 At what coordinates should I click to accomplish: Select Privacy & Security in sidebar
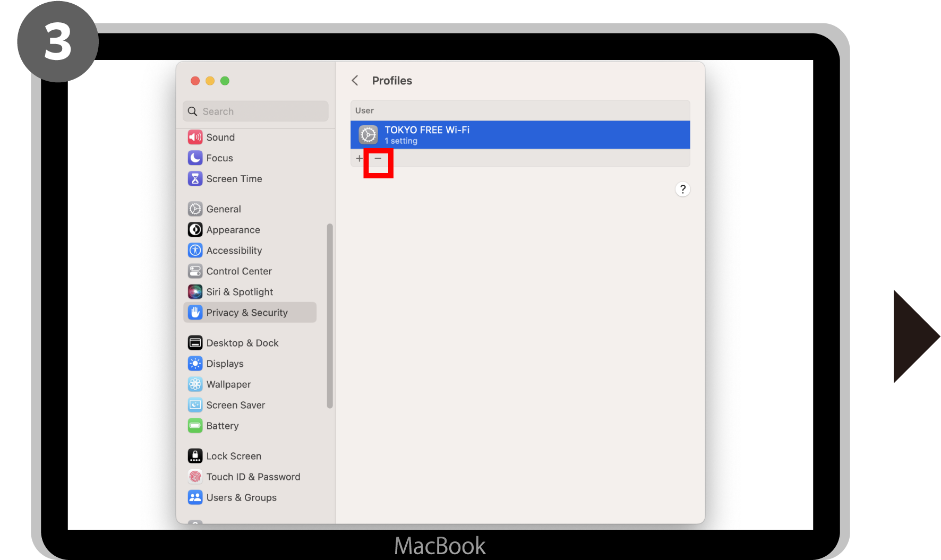click(247, 313)
